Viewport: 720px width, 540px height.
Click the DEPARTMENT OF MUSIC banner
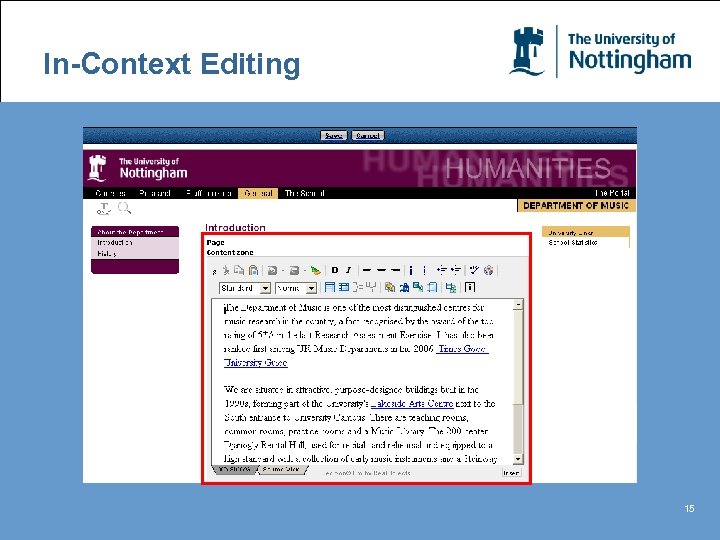click(x=576, y=206)
